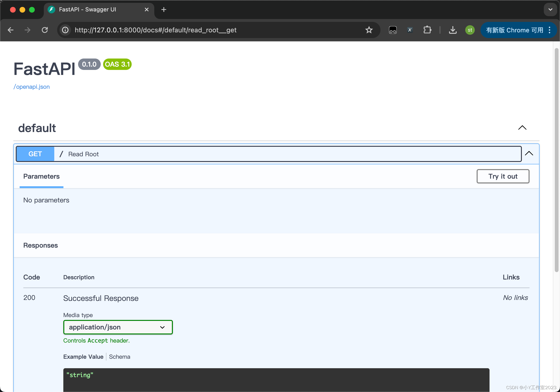Bookmark this page with the star icon
Image resolution: width=560 pixels, height=392 pixels.
(369, 30)
